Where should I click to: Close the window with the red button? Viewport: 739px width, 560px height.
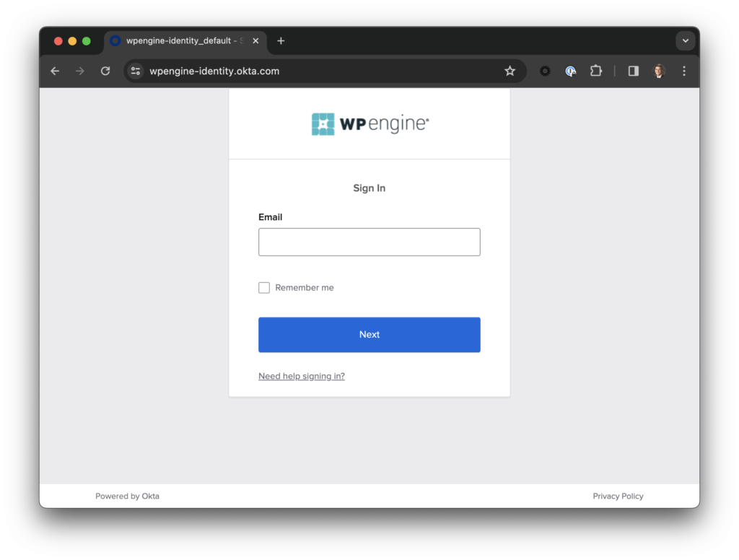point(58,41)
